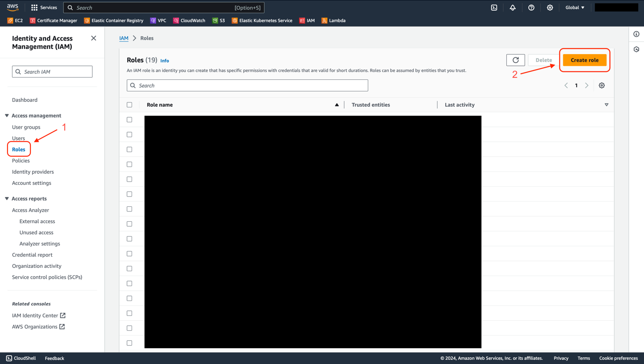Screen dimensions: 644x364
Task: Open Service control policies (SCPs)
Action: tap(47, 277)
